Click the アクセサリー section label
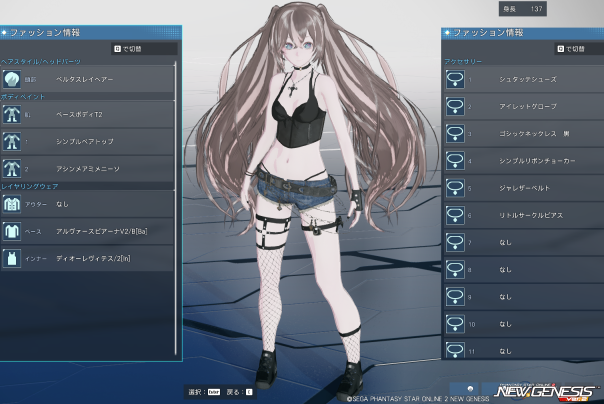Image resolution: width=604 pixels, height=404 pixels. 463,62
